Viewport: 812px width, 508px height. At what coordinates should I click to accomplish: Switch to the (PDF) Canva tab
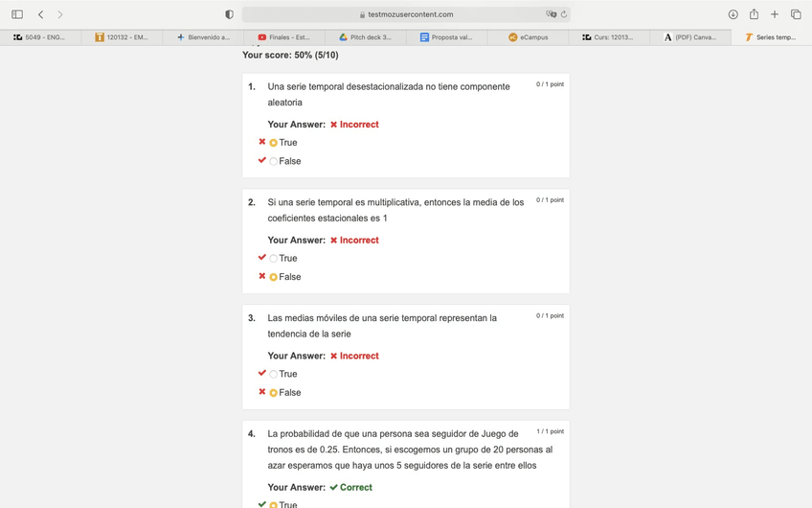(689, 37)
